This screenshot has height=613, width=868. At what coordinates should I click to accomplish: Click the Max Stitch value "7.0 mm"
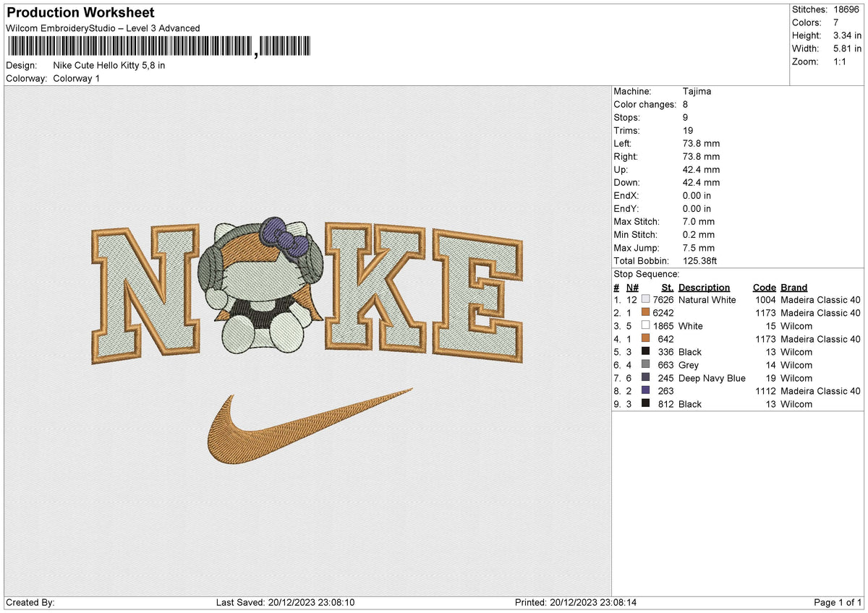698,222
